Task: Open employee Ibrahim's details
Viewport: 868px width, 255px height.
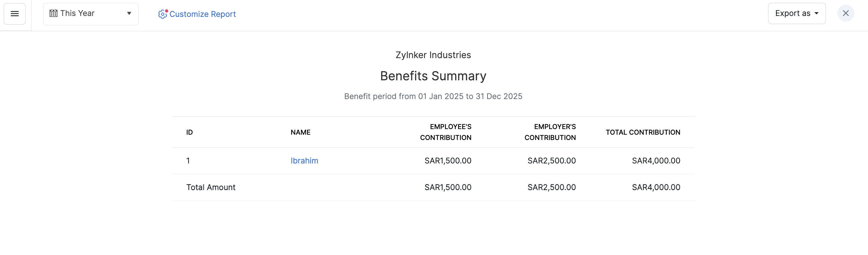Action: point(304,161)
